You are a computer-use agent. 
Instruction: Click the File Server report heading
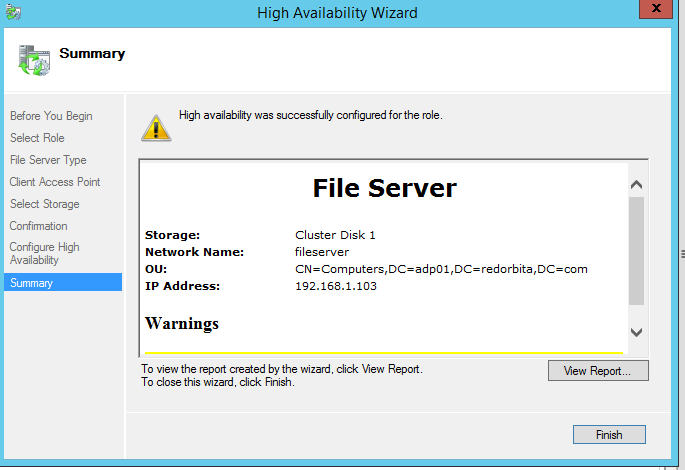click(x=384, y=188)
